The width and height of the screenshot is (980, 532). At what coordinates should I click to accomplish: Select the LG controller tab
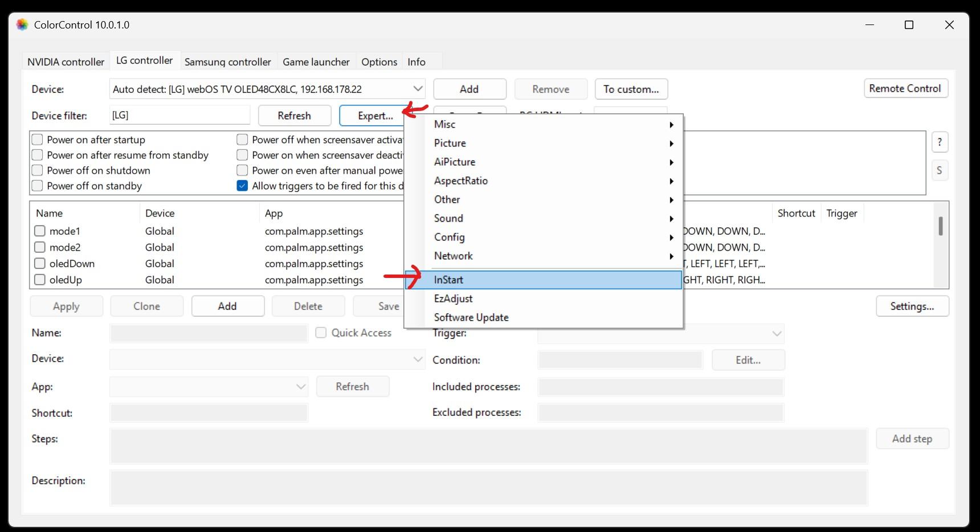tap(144, 60)
